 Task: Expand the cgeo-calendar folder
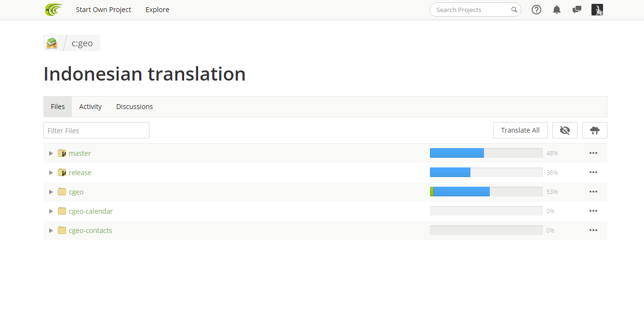pyautogui.click(x=51, y=211)
